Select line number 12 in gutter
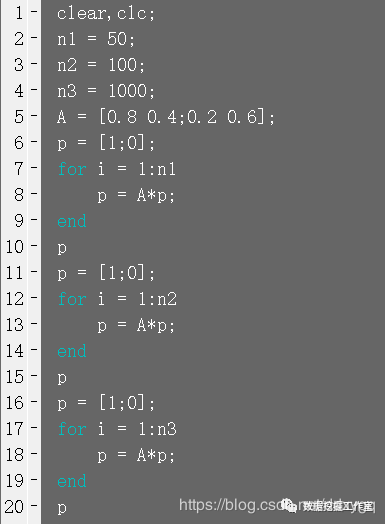The height and width of the screenshot is (524, 385). pyautogui.click(x=15, y=298)
